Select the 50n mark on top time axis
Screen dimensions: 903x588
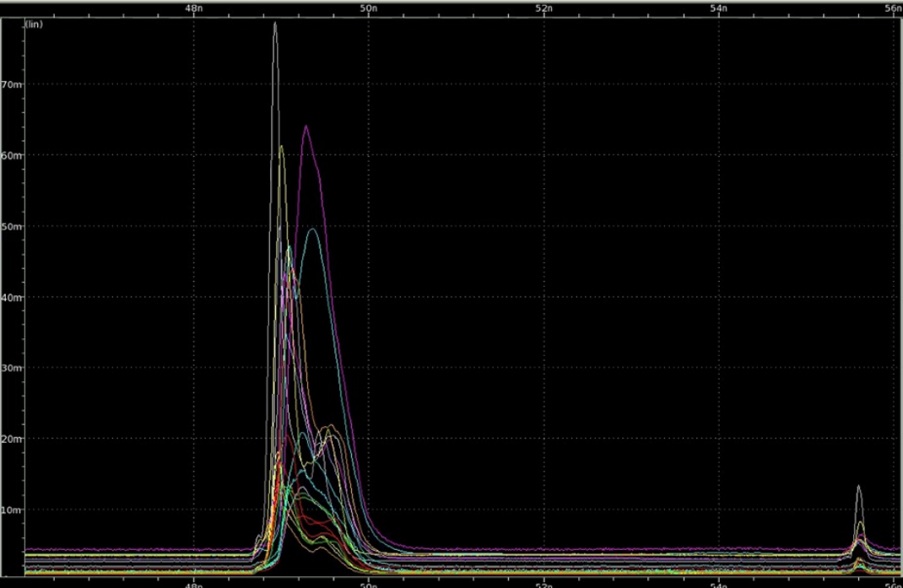(369, 8)
